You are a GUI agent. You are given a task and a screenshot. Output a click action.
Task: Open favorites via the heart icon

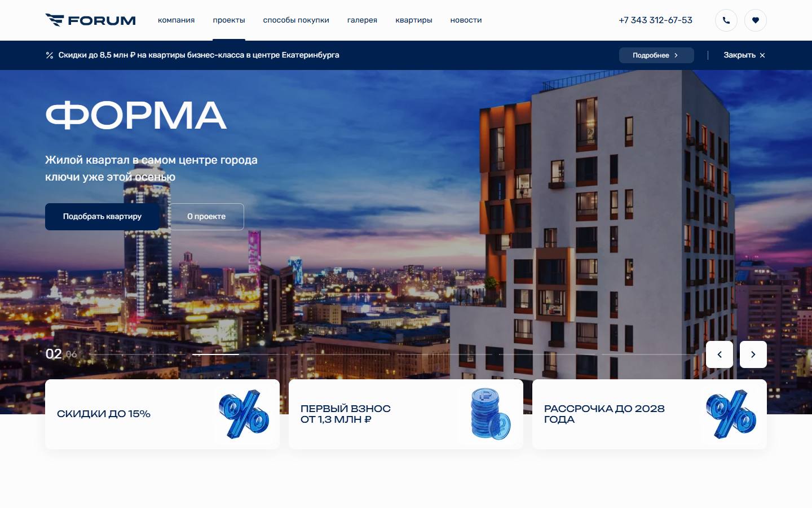pos(756,20)
